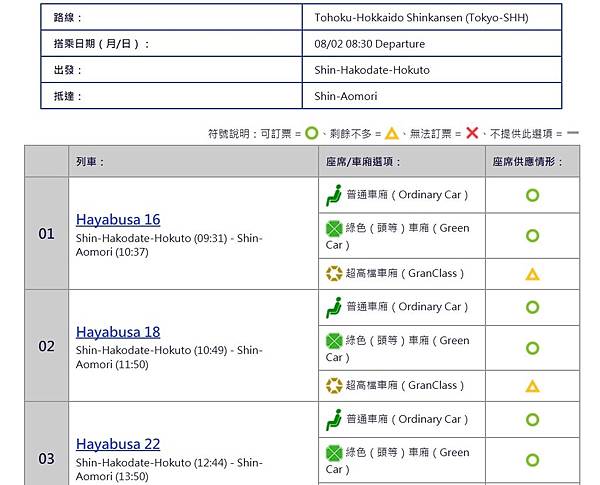Click GranClass label for Hayabusa 18
Viewport: 600px width, 485px height.
tap(405, 385)
